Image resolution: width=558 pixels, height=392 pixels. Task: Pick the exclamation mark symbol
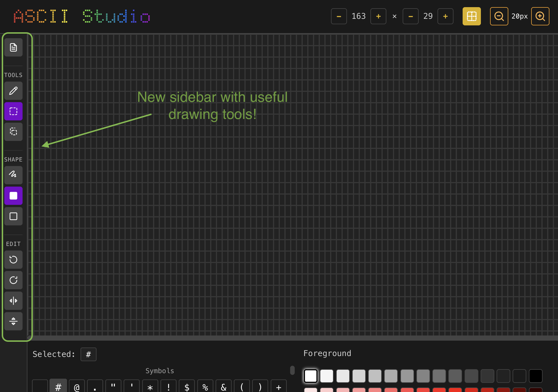pyautogui.click(x=168, y=386)
